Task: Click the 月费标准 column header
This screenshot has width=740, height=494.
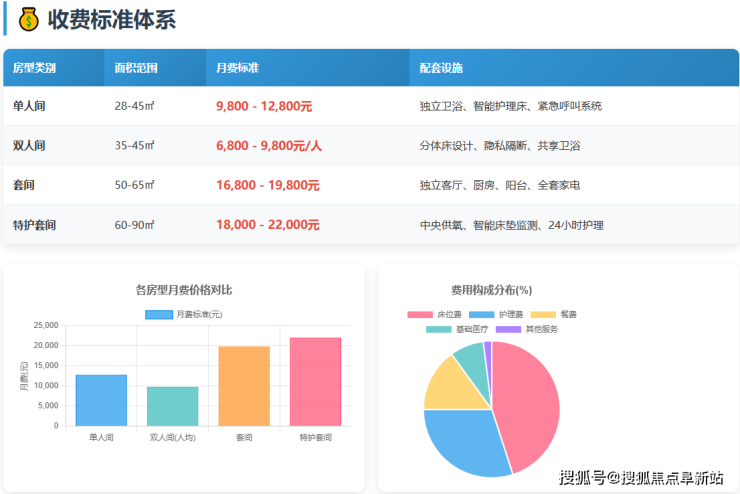Action: tap(238, 68)
